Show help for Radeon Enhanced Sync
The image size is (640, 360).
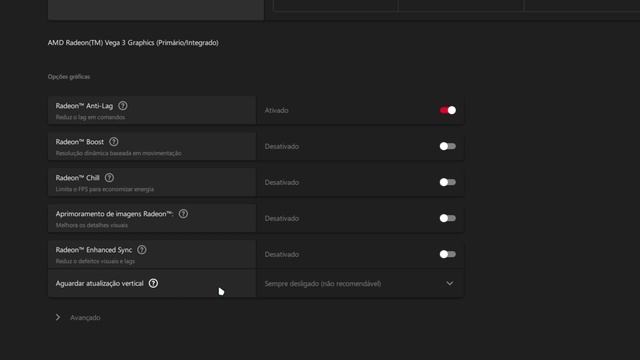click(142, 249)
